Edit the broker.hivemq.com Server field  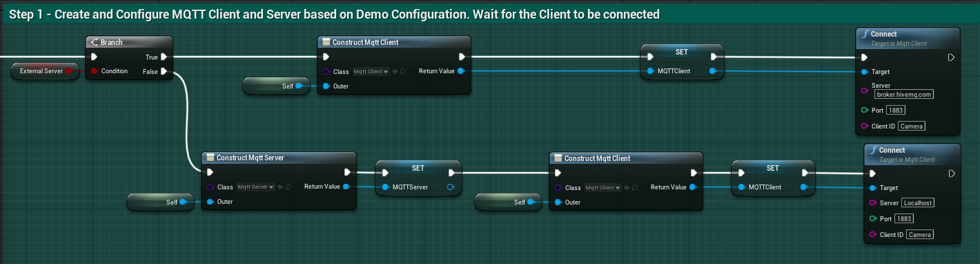point(904,94)
